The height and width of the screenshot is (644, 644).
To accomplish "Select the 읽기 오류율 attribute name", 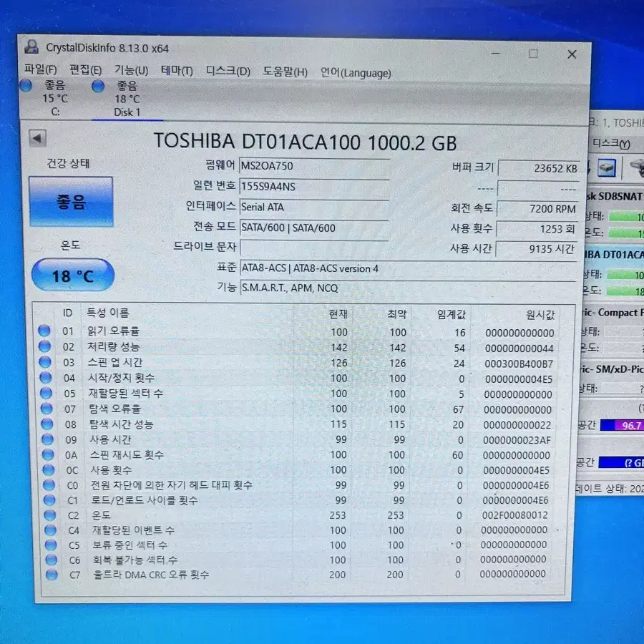I will 113,331.
